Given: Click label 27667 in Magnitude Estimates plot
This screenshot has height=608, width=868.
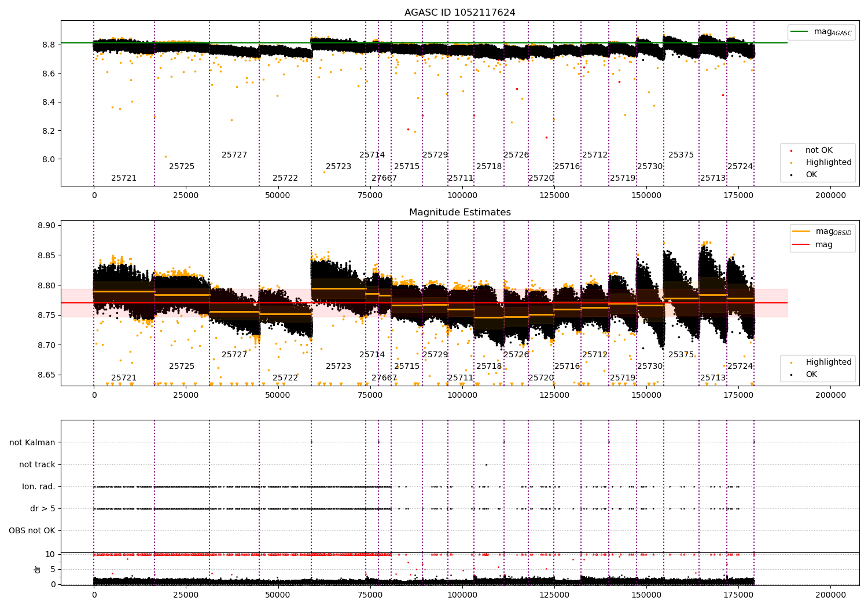Looking at the screenshot, I should coord(384,378).
